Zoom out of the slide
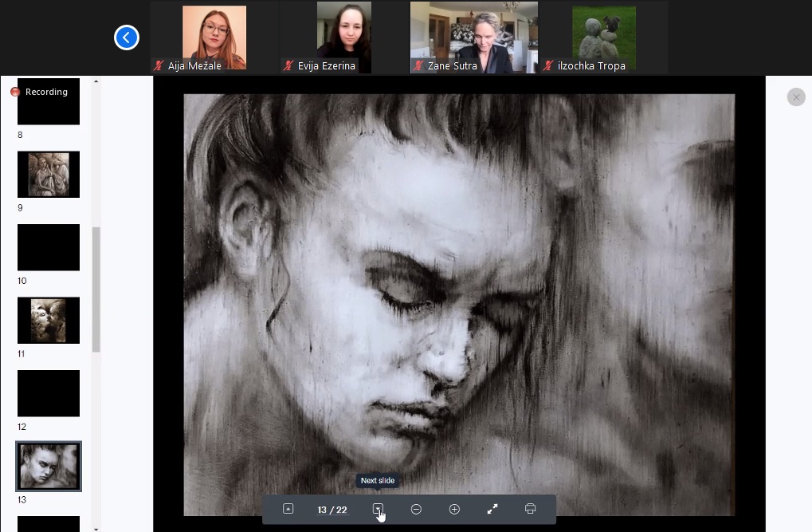Viewport: 812px width, 532px height. click(416, 509)
